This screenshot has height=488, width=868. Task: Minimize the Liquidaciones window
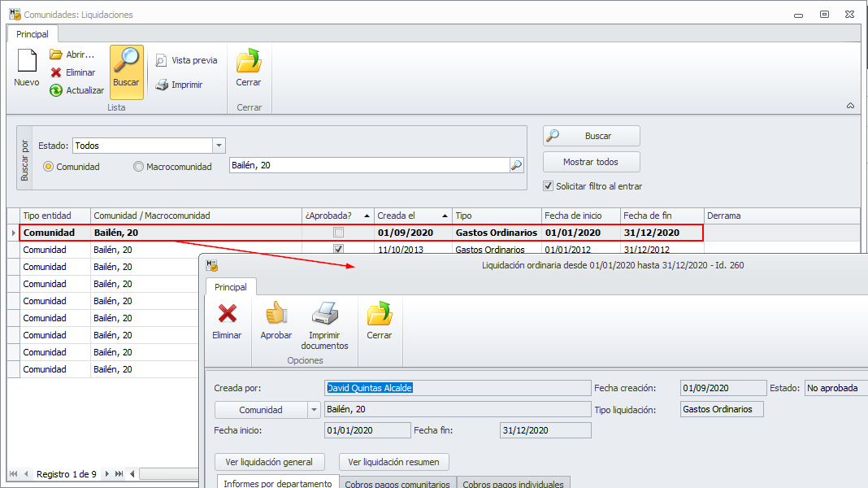[798, 15]
